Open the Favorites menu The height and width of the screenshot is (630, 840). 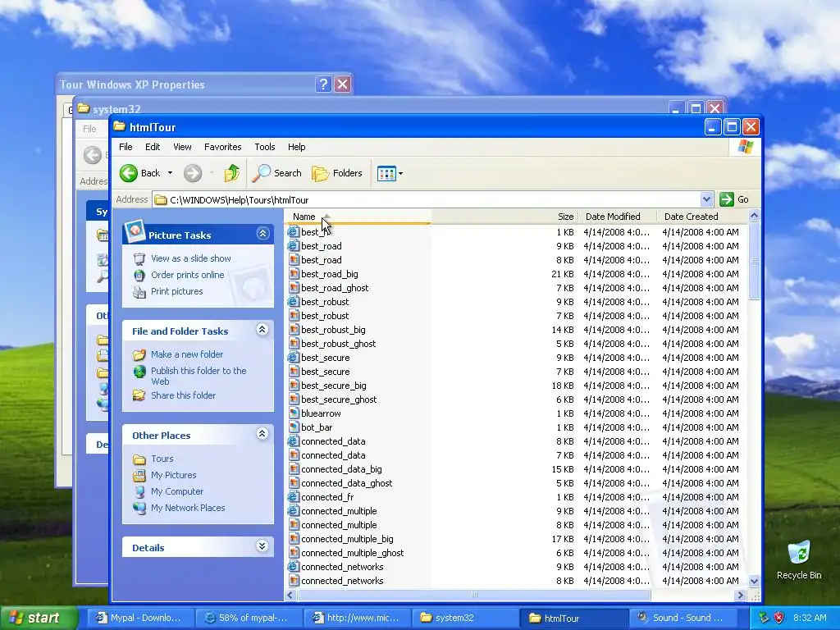click(x=223, y=147)
